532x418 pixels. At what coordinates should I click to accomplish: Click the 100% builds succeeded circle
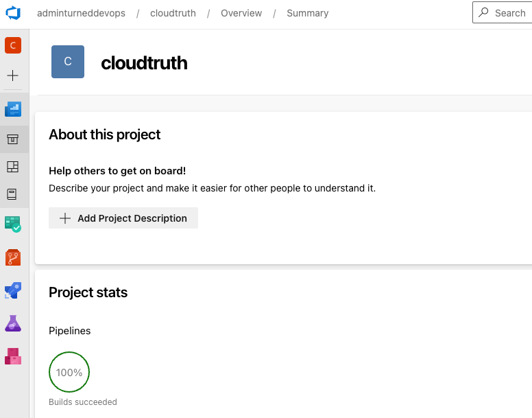69,372
